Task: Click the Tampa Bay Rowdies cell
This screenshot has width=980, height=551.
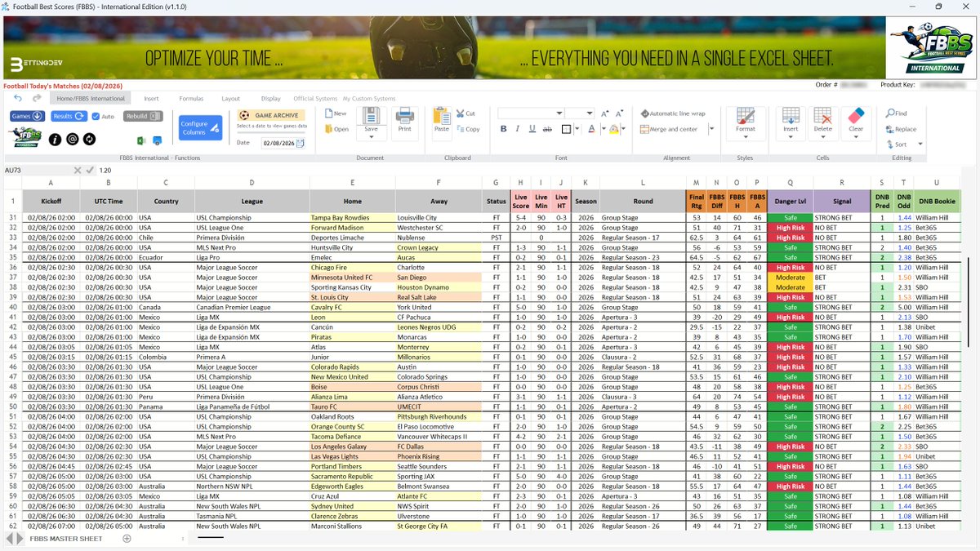Action: click(352, 218)
